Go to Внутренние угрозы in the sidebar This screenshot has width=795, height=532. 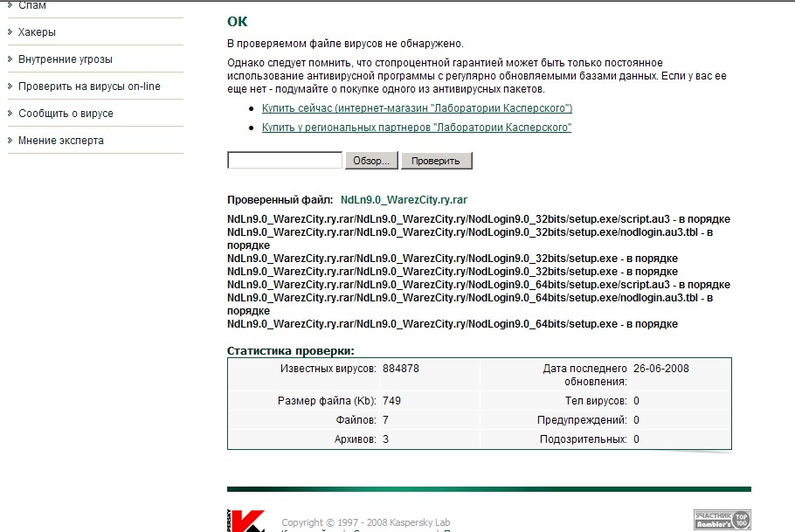(66, 59)
